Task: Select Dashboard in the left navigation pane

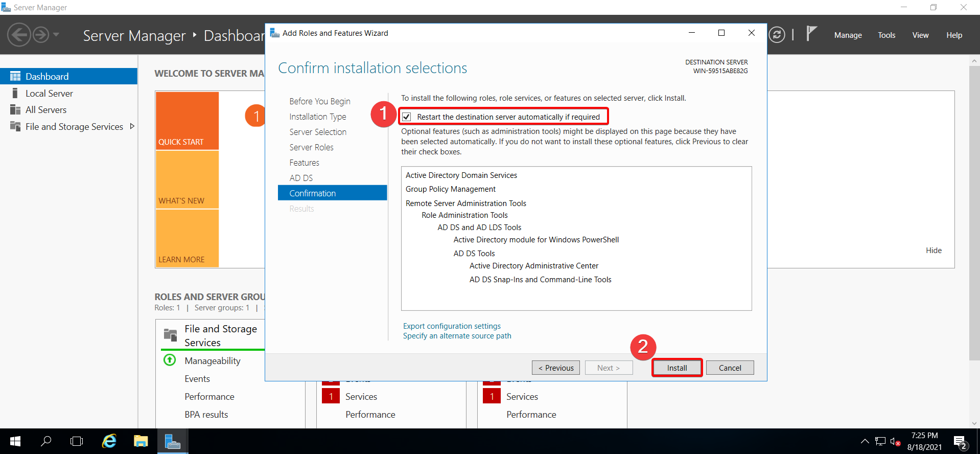Action: [x=68, y=76]
